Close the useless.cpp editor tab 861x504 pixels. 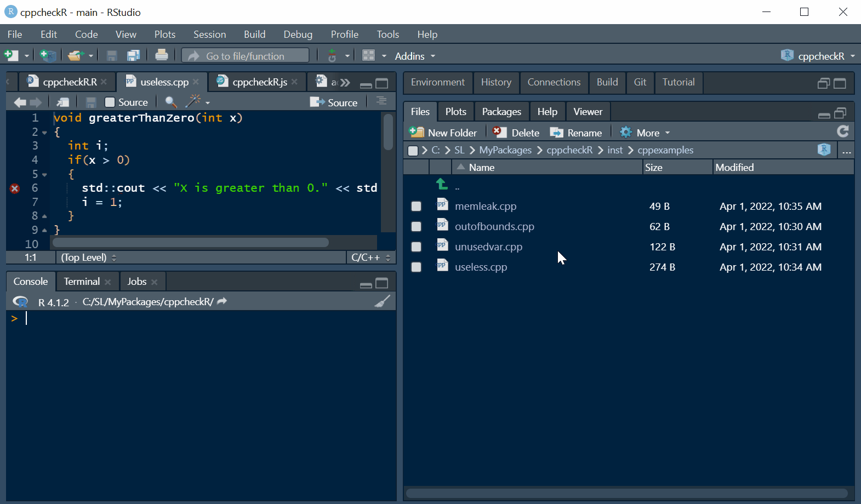point(196,82)
